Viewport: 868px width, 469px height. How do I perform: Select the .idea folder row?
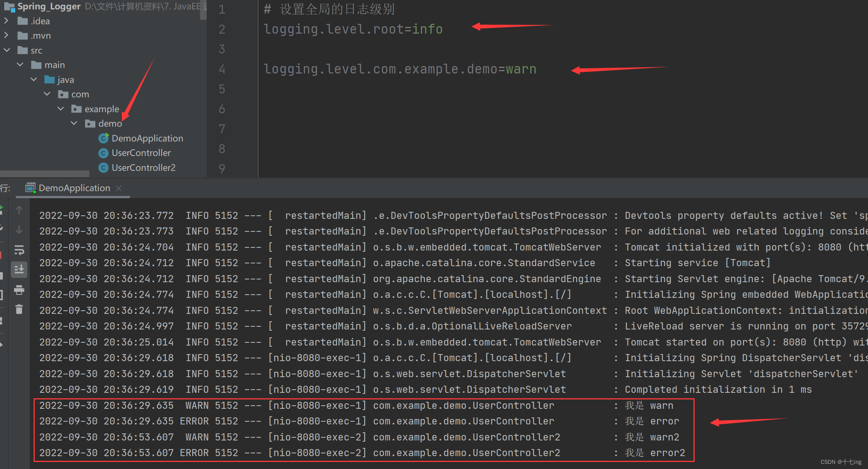40,21
